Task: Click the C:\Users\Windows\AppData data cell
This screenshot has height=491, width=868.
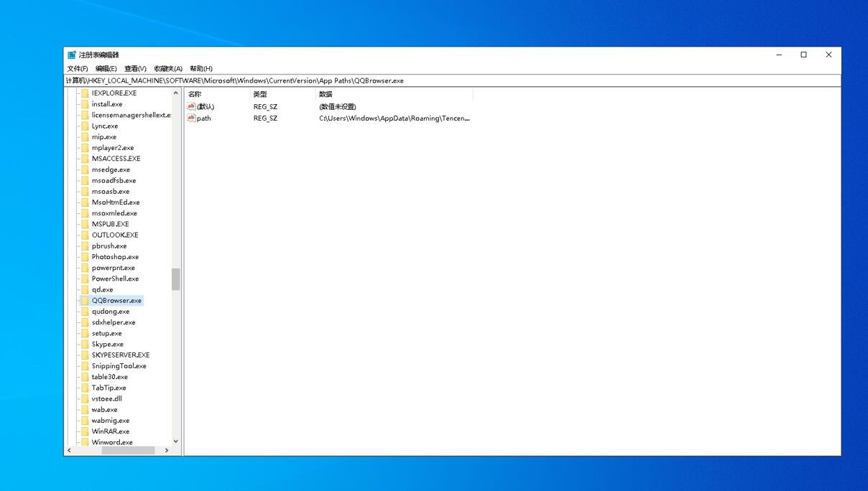Action: coord(394,118)
